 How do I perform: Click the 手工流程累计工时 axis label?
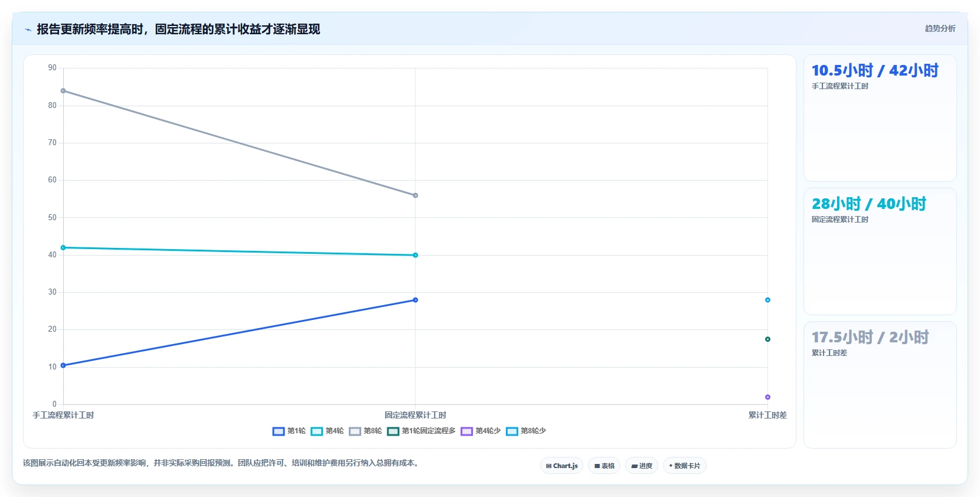click(x=63, y=415)
